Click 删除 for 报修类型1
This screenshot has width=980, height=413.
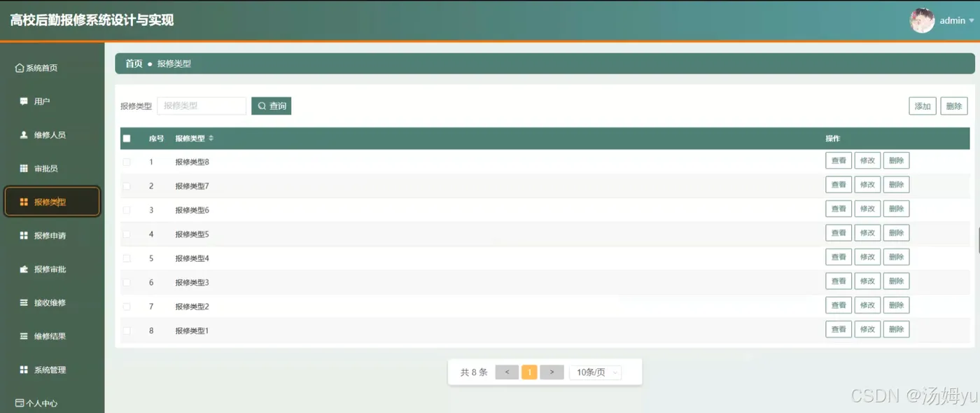tap(896, 329)
